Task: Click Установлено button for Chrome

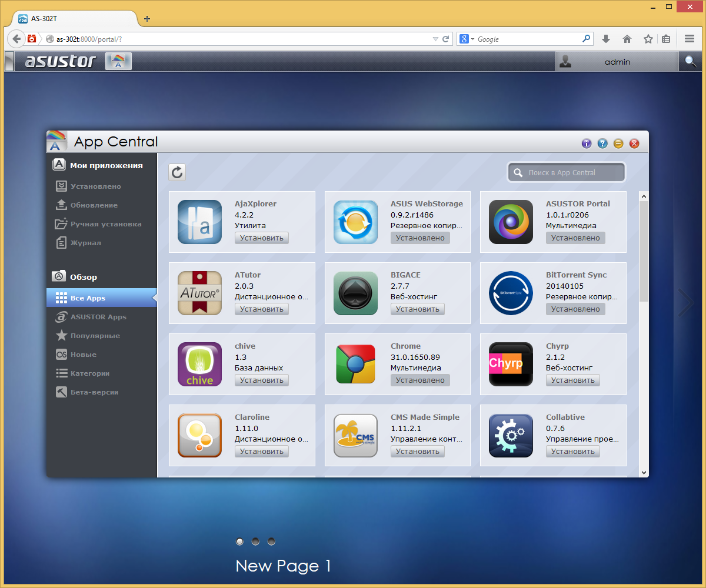Action: pyautogui.click(x=420, y=380)
